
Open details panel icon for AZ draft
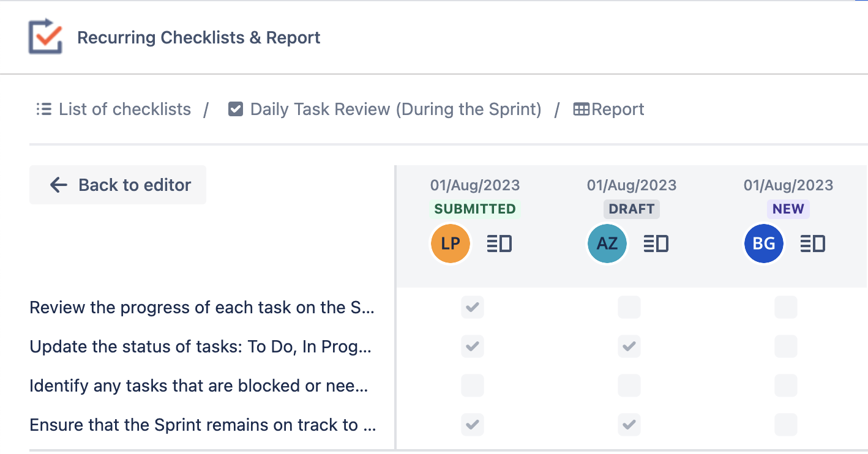tap(656, 244)
